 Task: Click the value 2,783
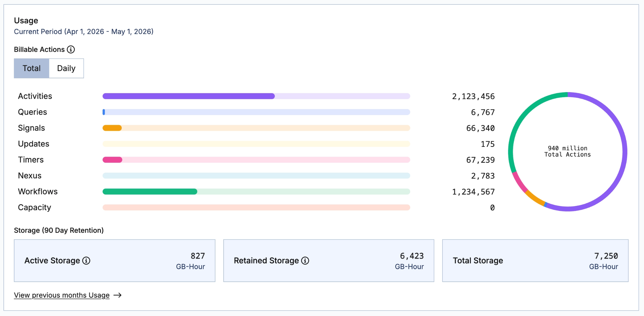[483, 176]
